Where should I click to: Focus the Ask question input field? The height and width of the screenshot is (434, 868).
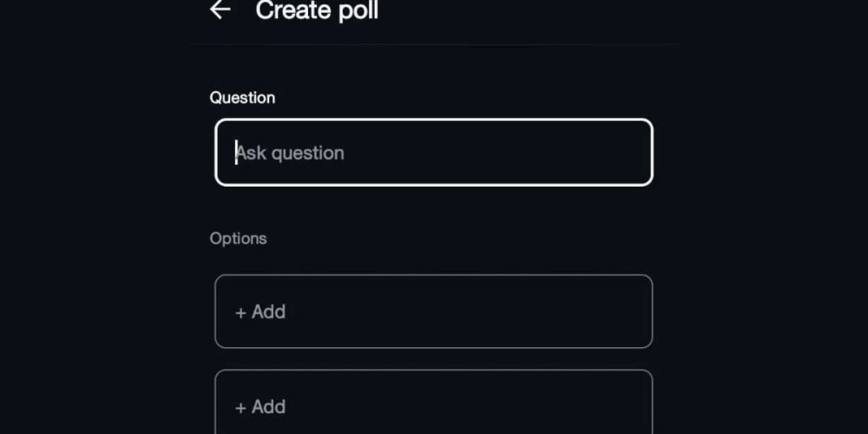(x=433, y=153)
